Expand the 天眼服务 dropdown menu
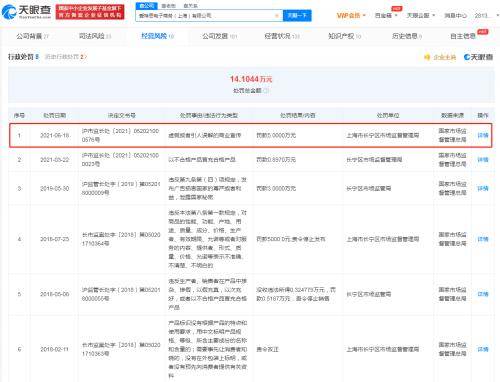The height and width of the screenshot is (382, 500). tap(421, 15)
